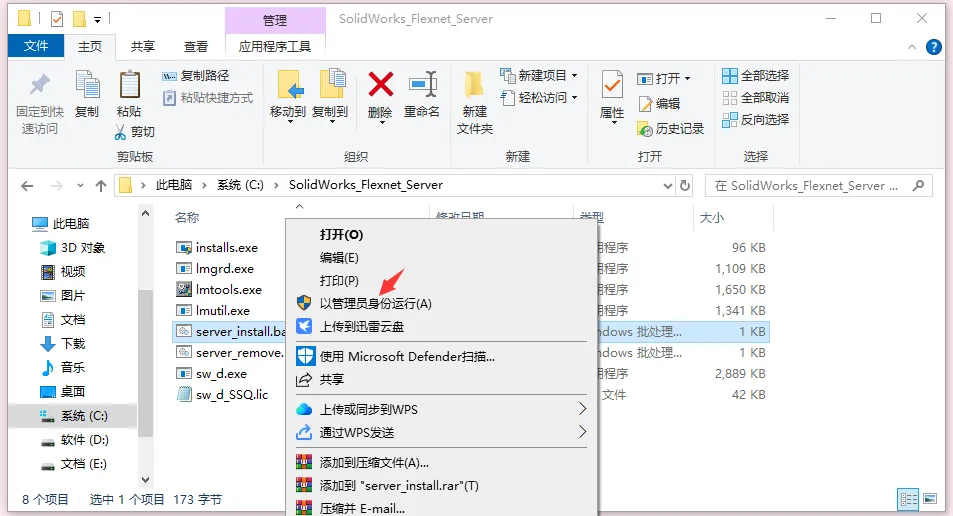Screen dimensions: 953x516
Task: Click the 大小 column header
Action: [x=712, y=218]
